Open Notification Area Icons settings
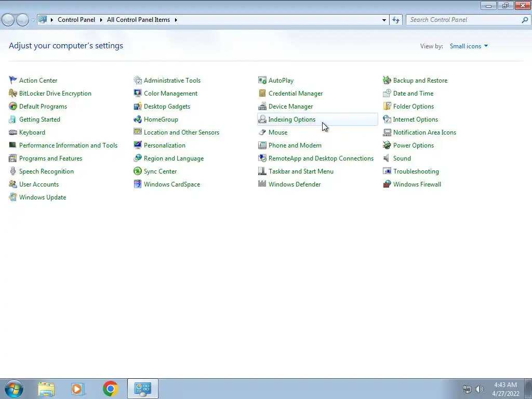 (x=424, y=132)
